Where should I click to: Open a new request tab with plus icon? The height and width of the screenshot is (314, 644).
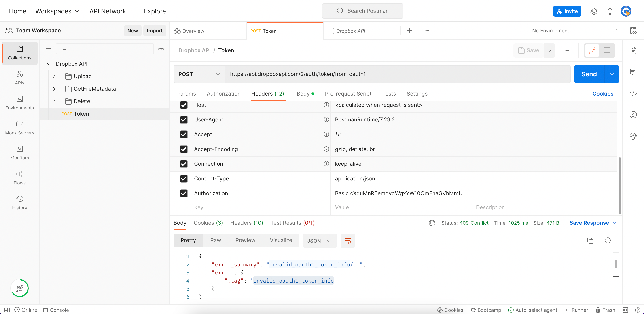[x=409, y=31]
